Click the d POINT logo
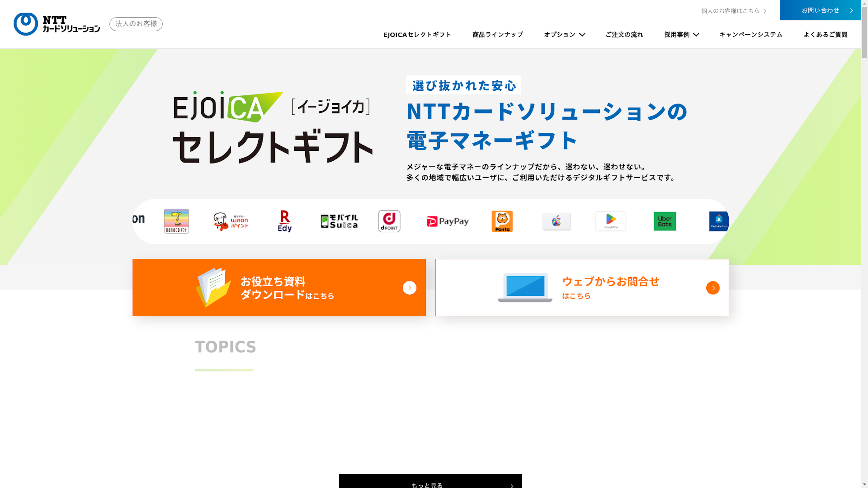868x488 pixels. [x=389, y=221]
